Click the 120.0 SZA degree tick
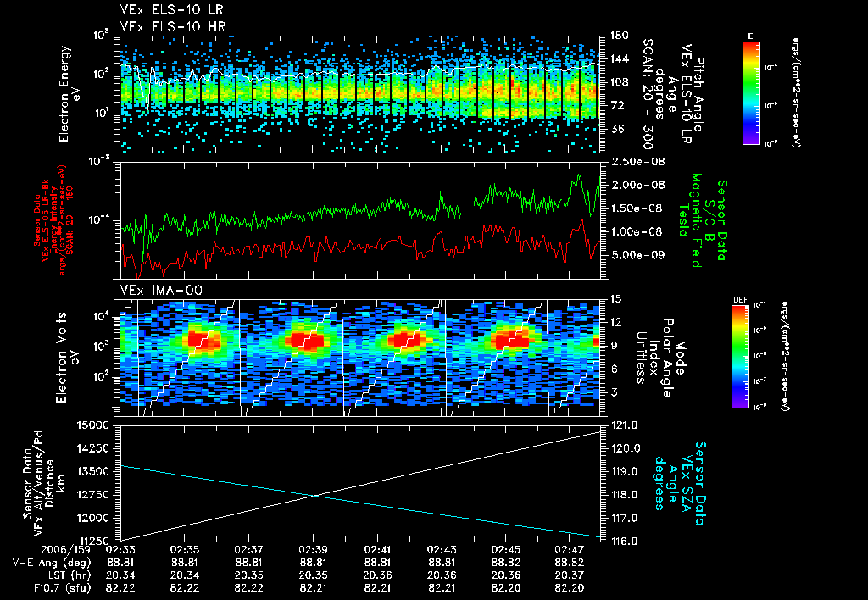Viewport: 868px width, 600px height. 625,448
